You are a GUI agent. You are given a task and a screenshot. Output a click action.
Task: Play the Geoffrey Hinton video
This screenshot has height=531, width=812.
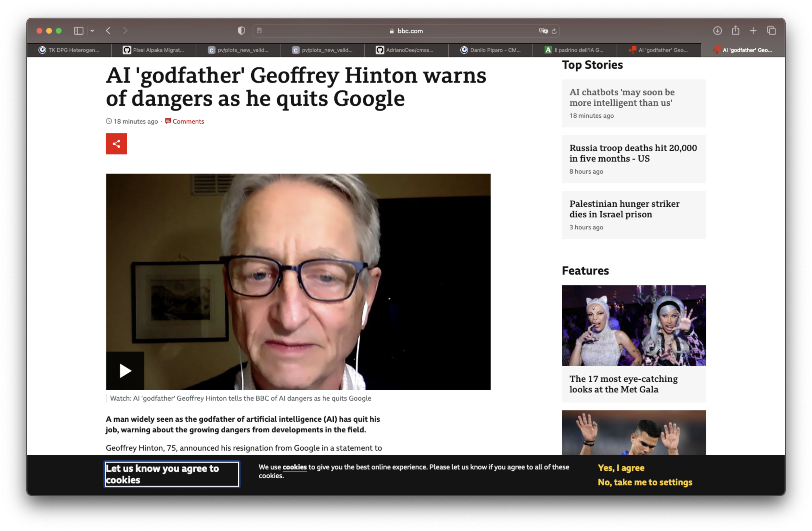click(125, 371)
